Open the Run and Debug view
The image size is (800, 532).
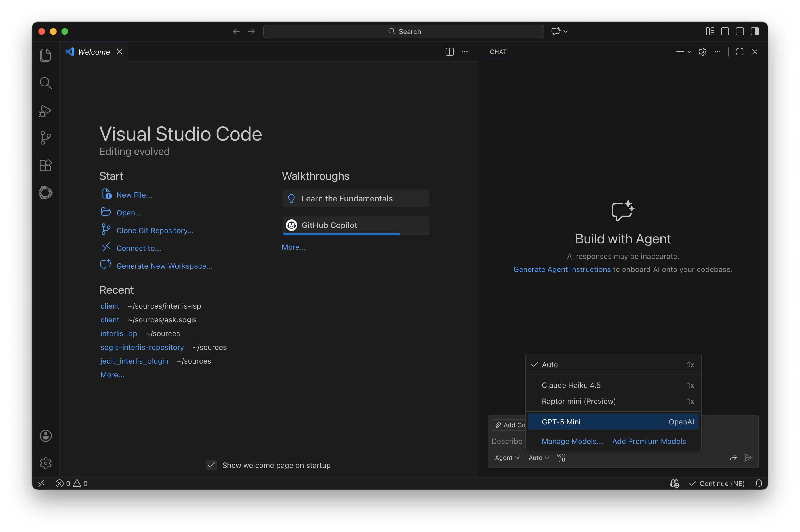[x=45, y=111]
